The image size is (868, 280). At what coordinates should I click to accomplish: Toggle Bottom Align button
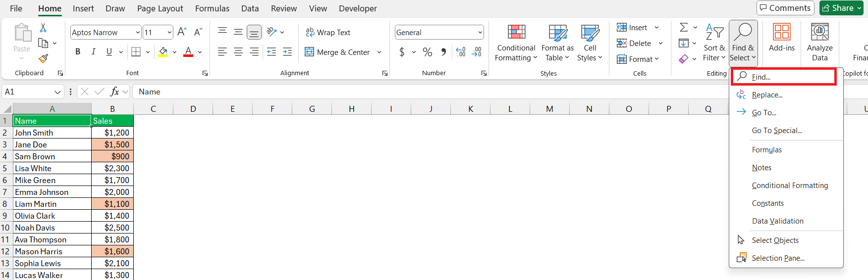[x=254, y=32]
